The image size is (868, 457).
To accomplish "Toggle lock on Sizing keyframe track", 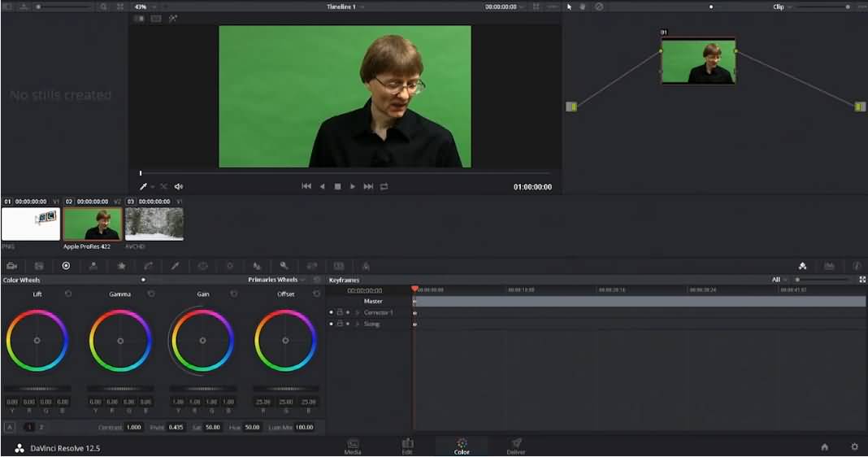I will pos(340,324).
